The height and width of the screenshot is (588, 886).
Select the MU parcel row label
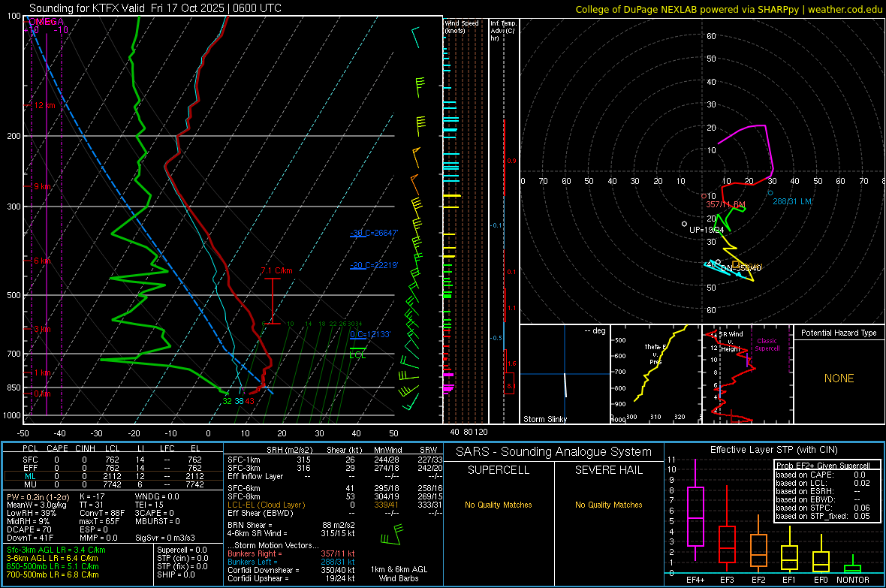30,484
